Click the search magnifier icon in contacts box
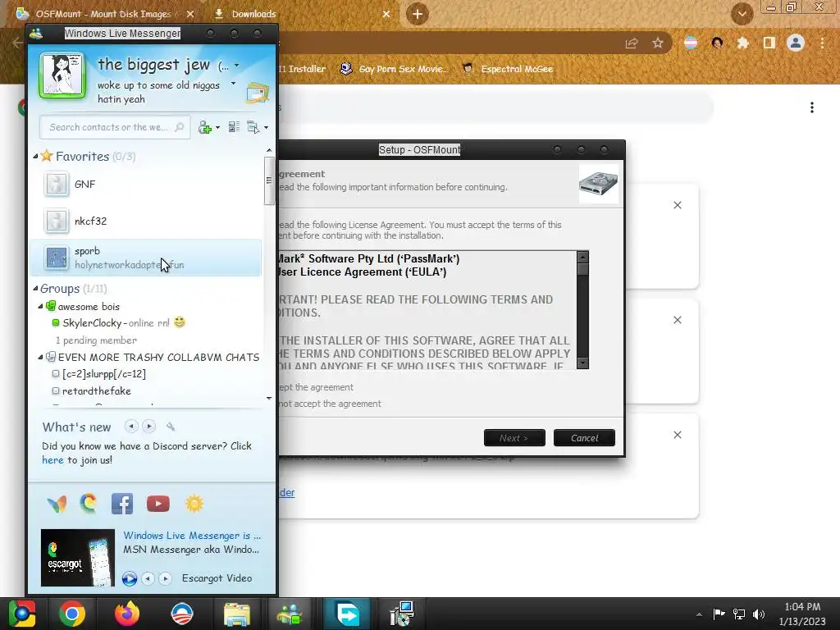Screen dimensions: 840x630 coord(180,127)
